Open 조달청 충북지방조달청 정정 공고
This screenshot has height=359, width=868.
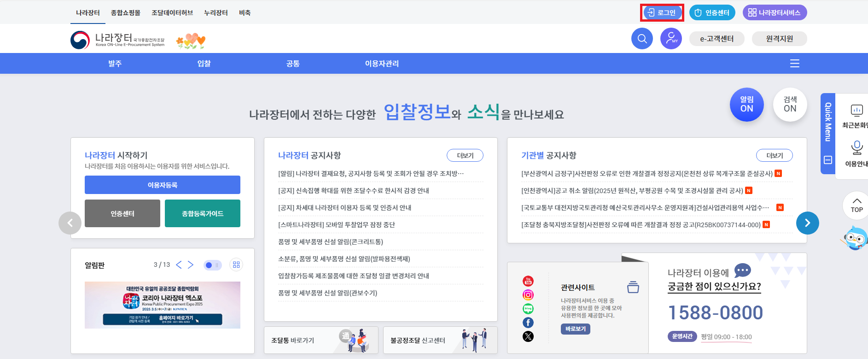(x=641, y=224)
